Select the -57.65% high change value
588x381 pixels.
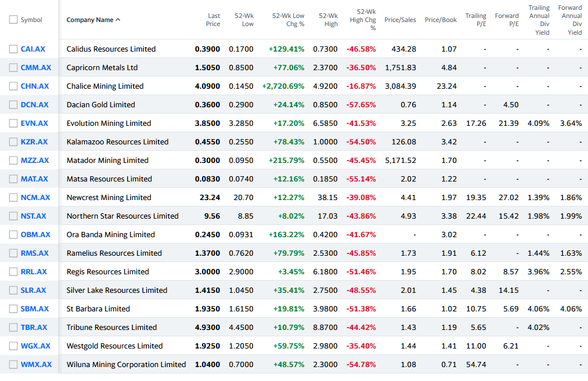(361, 104)
